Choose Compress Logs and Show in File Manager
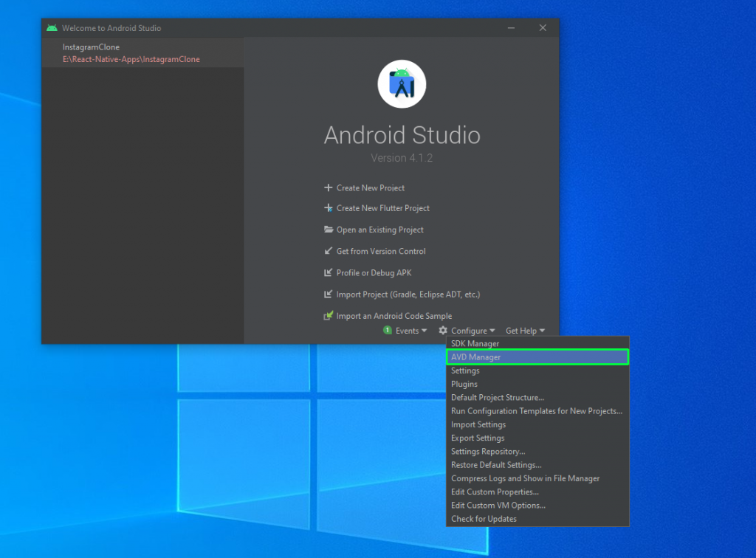Image resolution: width=756 pixels, height=558 pixels. [537, 478]
